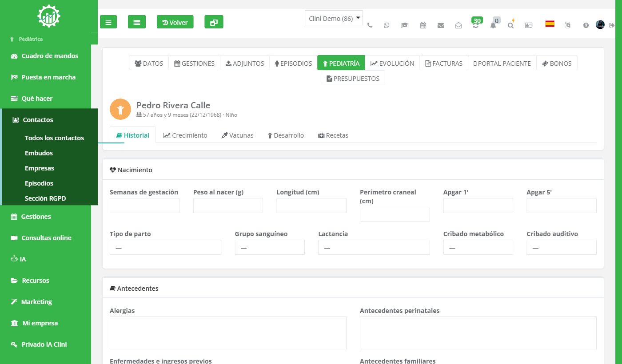Image resolution: width=622 pixels, height=364 pixels.
Task: Click the quick search magnifier icon
Action: click(x=511, y=25)
